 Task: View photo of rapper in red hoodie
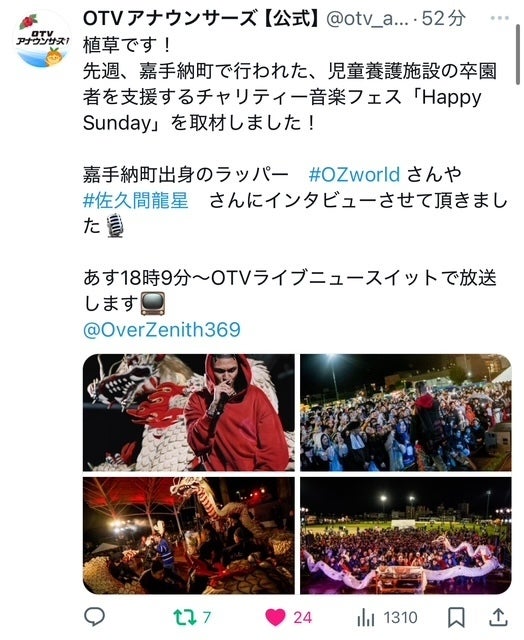[x=189, y=412]
